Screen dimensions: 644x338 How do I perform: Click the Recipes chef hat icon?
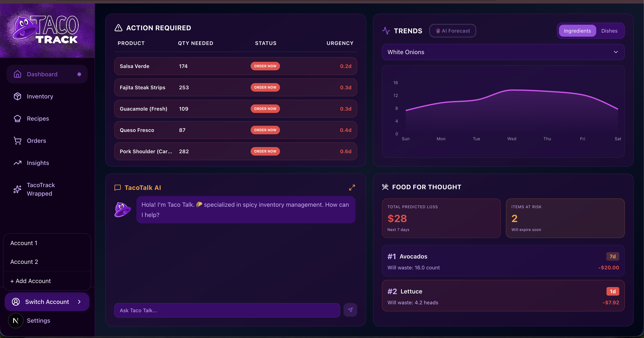17,118
